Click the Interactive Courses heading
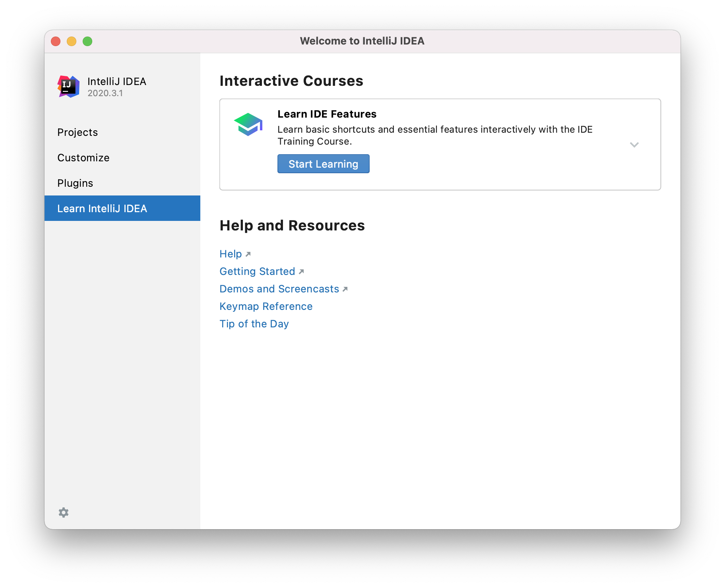Image resolution: width=725 pixels, height=588 pixels. click(x=291, y=81)
